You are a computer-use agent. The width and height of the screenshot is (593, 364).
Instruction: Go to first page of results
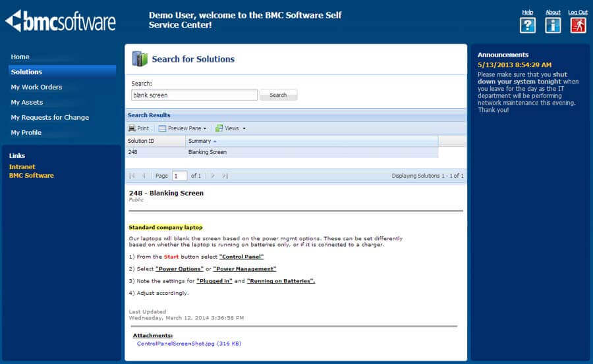coord(132,176)
